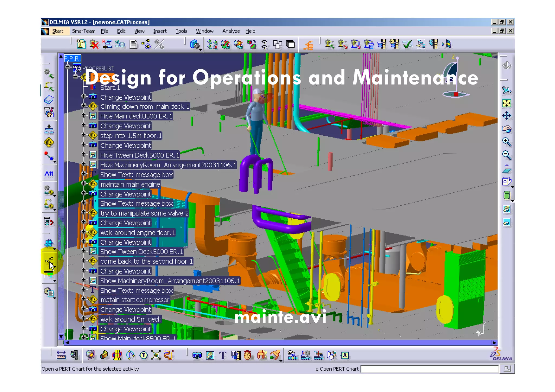Select Show MachineryRoom_Arrangement20031106.1 item
The image size is (555, 392).
tap(170, 281)
